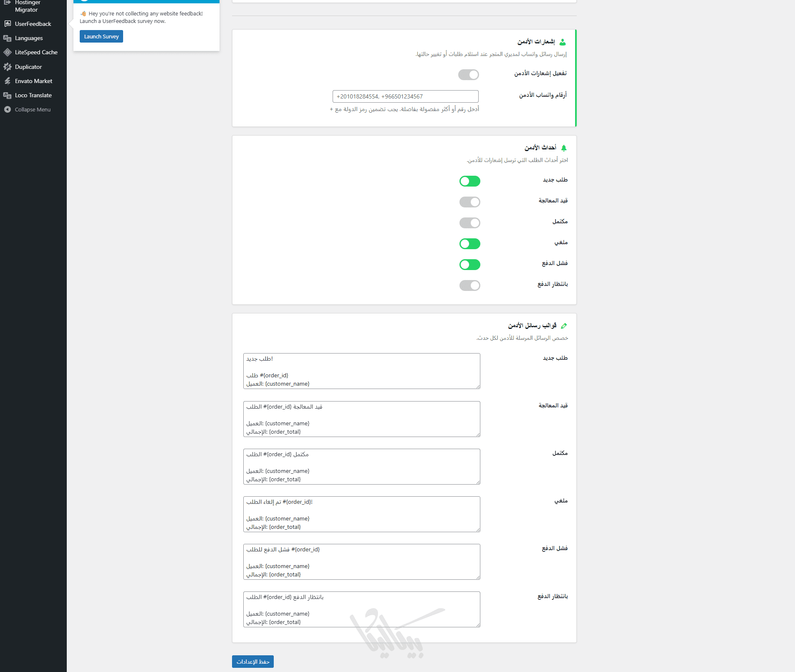Disable the ملغي event toggle
Image resolution: width=795 pixels, height=672 pixels.
[x=469, y=244]
